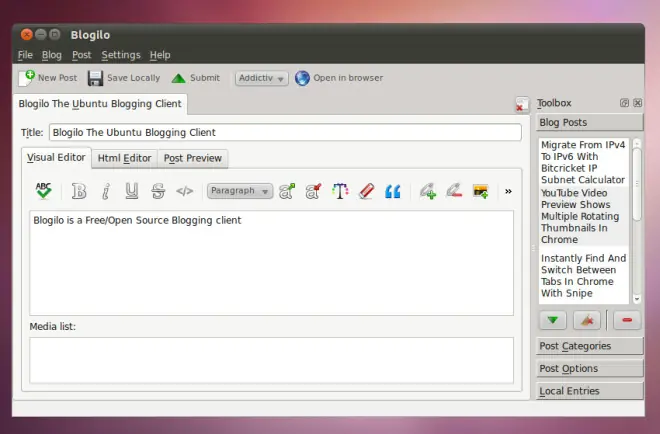This screenshot has height=434, width=660.
Task: Insert a blockquote with the blue quotes icon
Action: [x=393, y=192]
